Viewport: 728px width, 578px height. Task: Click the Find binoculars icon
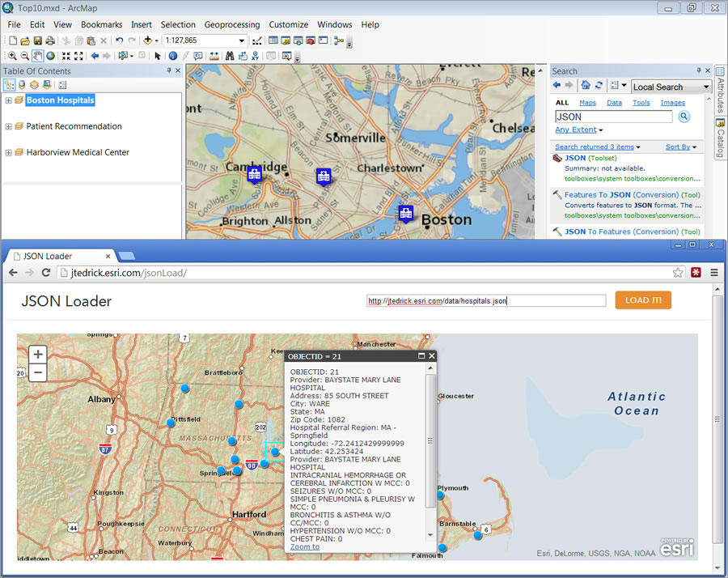click(x=230, y=56)
